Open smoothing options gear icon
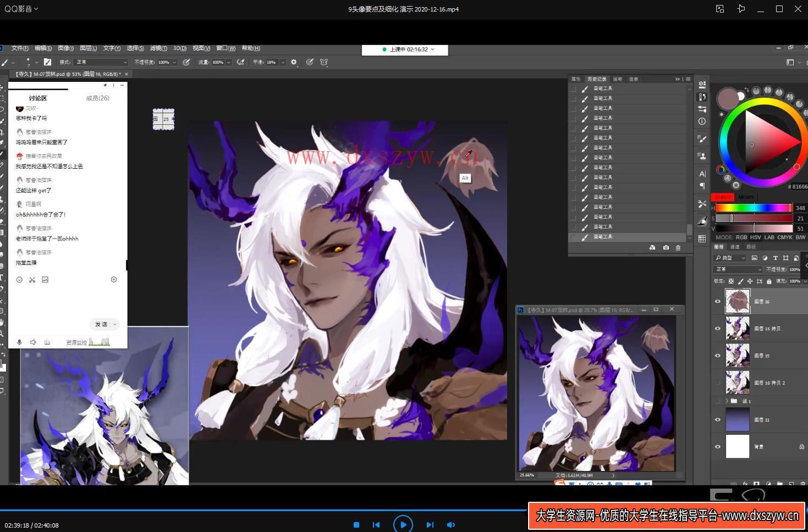The width and height of the screenshot is (808, 532). (x=294, y=62)
